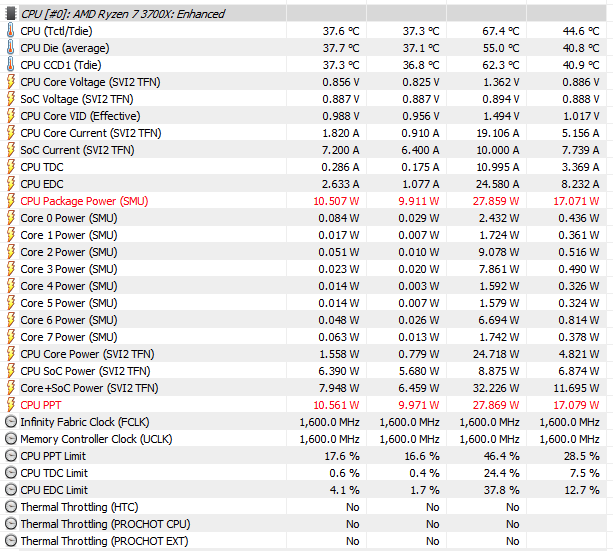
Task: Click lightning icon beside SoC Current
Action: tap(11, 150)
